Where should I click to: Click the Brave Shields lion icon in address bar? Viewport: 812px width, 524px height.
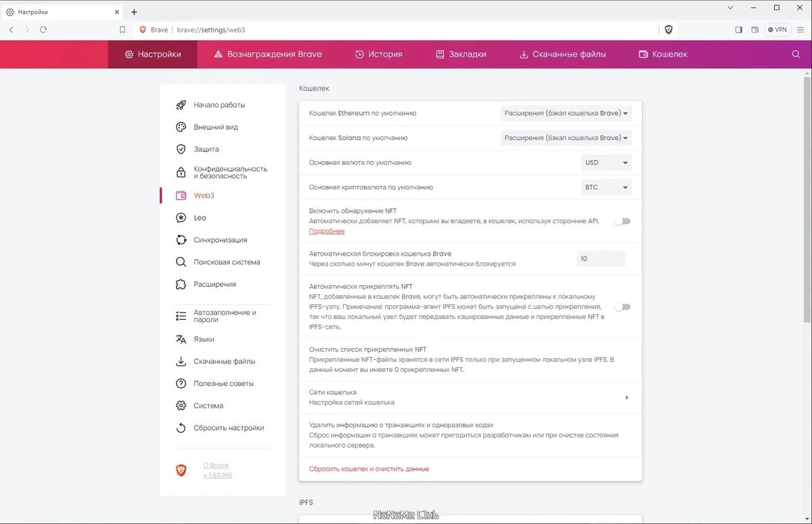(x=669, y=30)
